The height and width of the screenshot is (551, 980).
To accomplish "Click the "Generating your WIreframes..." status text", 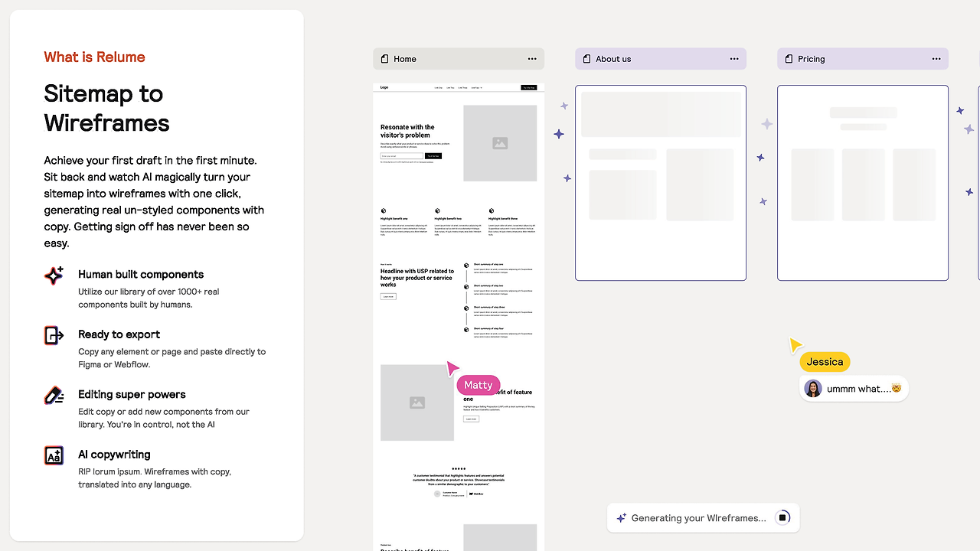I will 698,518.
